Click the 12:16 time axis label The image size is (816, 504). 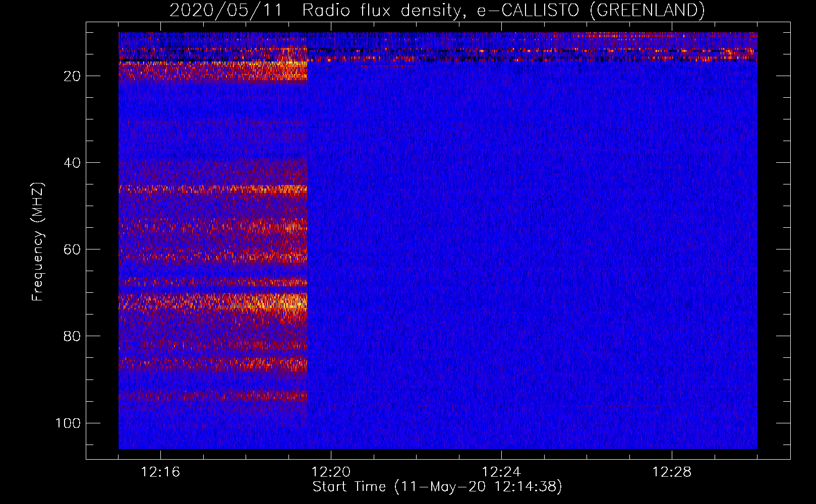click(160, 472)
